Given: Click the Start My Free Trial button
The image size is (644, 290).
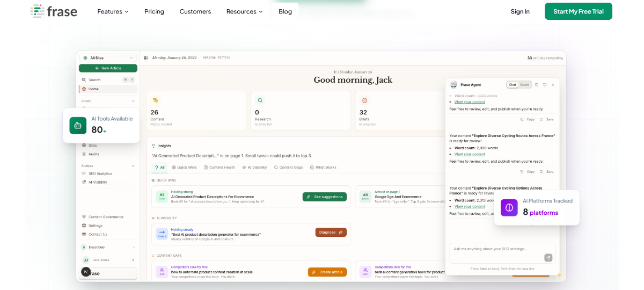Looking at the screenshot, I should 578,11.
